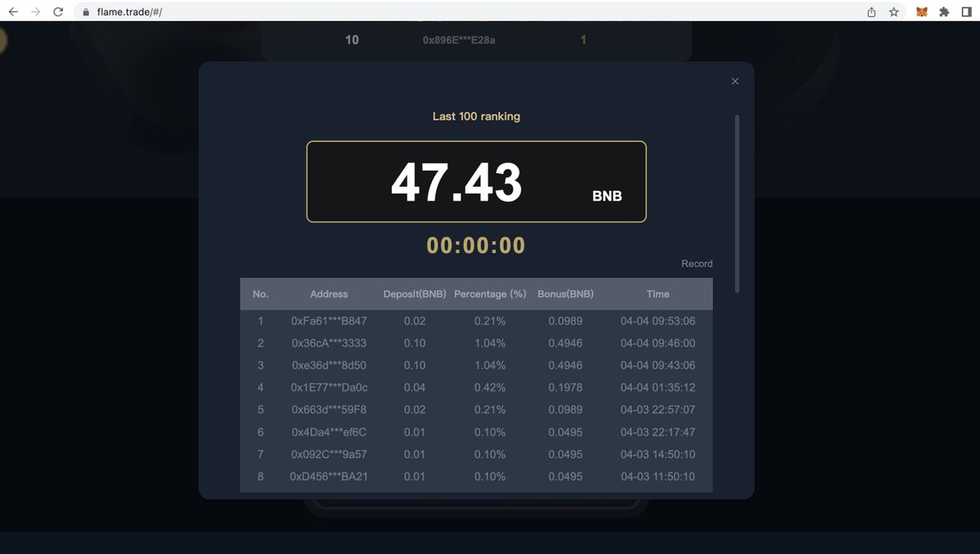Click the padlock site info icon
The height and width of the screenshot is (554, 980).
(86, 12)
